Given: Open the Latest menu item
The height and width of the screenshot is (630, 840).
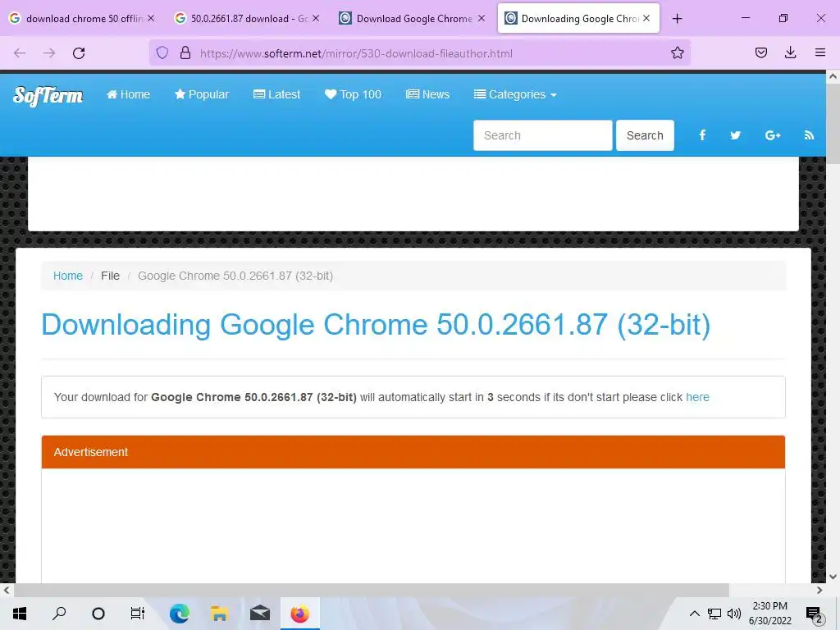Looking at the screenshot, I should (276, 94).
